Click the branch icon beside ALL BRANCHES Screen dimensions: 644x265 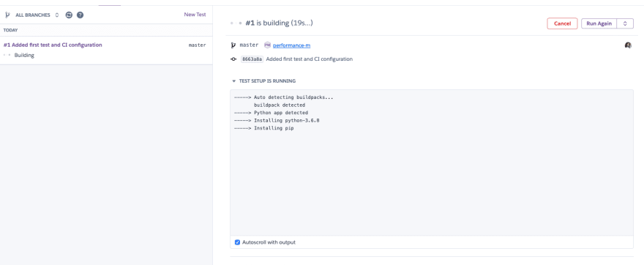point(7,15)
